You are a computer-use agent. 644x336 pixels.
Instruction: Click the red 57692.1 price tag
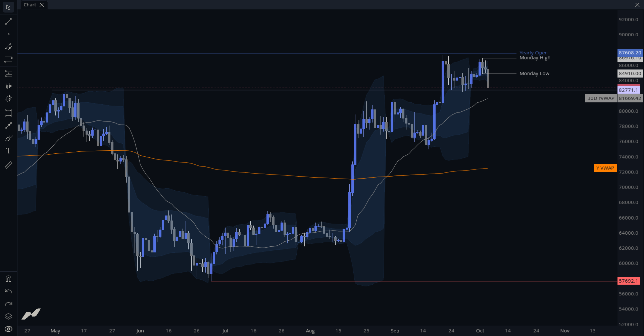click(x=629, y=281)
